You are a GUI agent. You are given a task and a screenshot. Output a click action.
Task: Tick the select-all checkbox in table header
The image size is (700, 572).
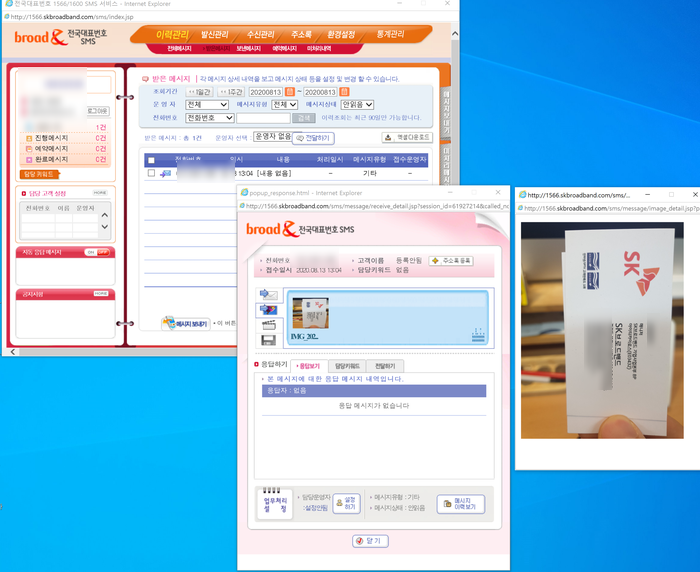(151, 160)
